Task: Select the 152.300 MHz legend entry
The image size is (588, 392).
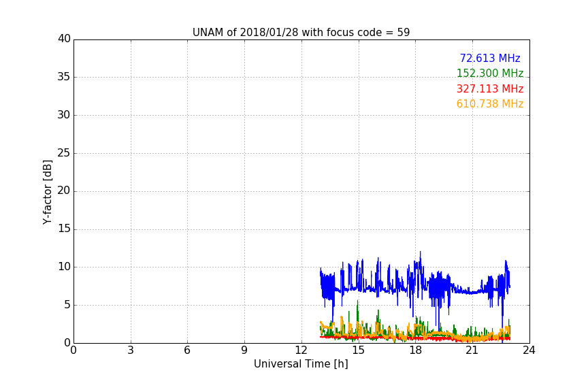Action: pos(489,73)
